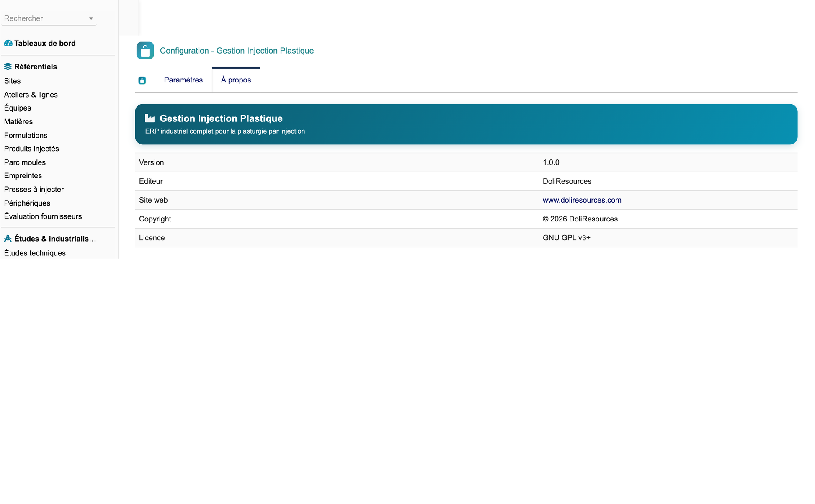Click the module bag icon beside Configuration title
815x504 pixels.
(x=145, y=51)
